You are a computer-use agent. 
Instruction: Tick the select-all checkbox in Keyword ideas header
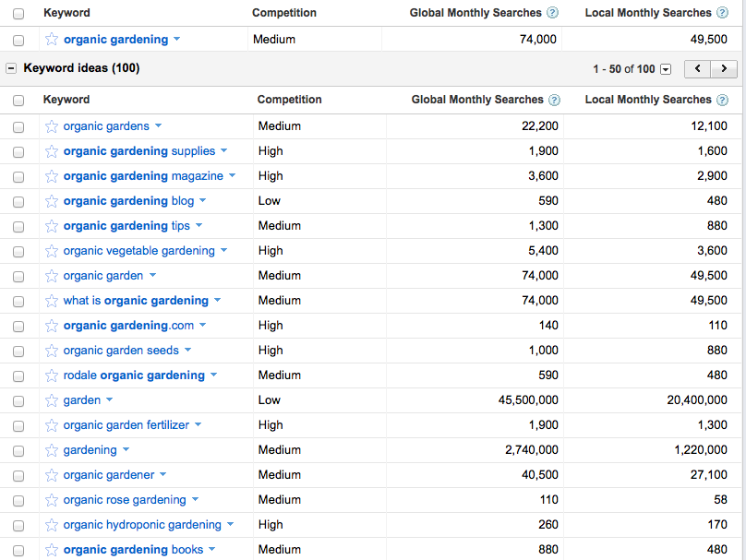pyautogui.click(x=18, y=101)
